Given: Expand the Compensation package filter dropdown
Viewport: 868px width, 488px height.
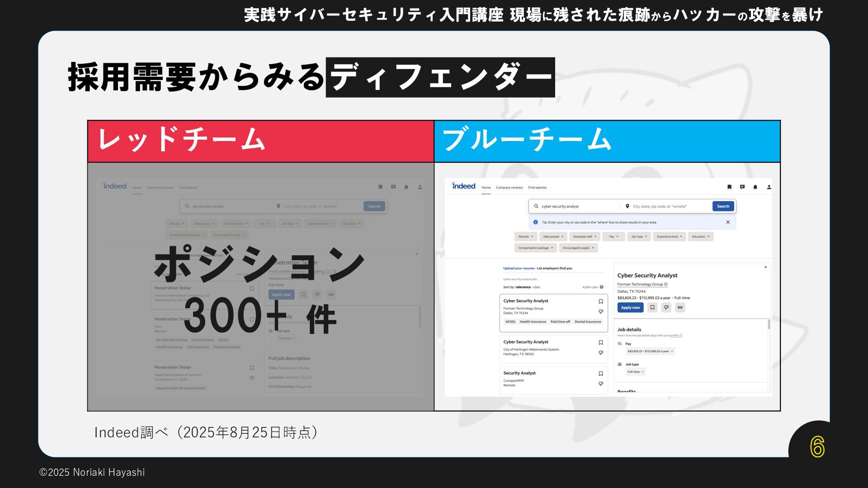Looking at the screenshot, I should (x=535, y=248).
